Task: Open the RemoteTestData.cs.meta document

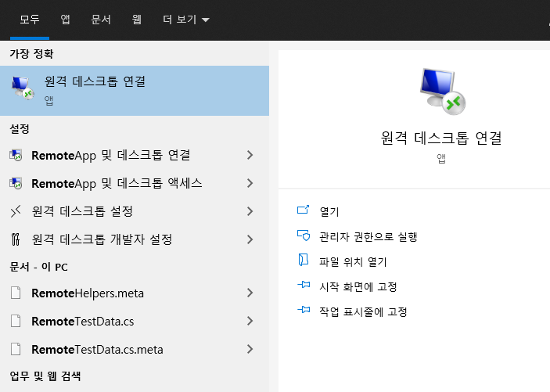Action: [x=135, y=349]
